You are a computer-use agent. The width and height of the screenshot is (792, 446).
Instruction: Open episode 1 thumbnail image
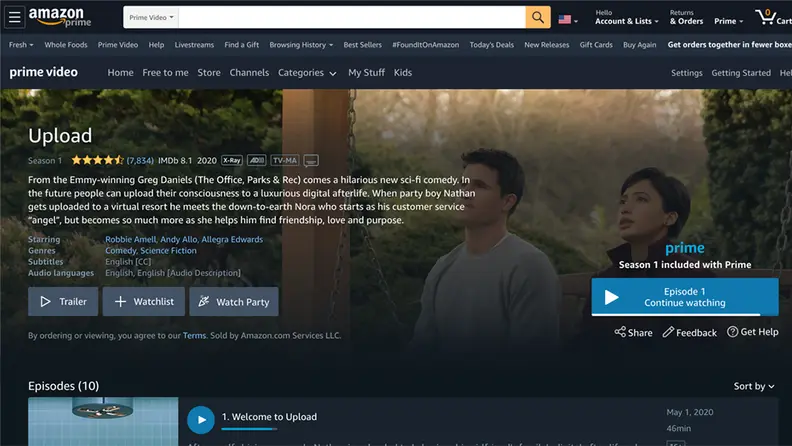[103, 421]
